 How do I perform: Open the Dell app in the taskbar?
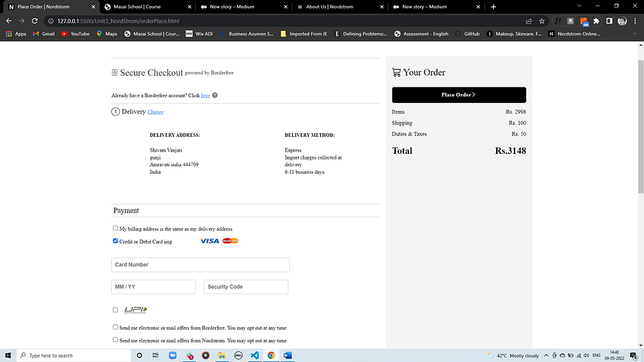point(238,355)
